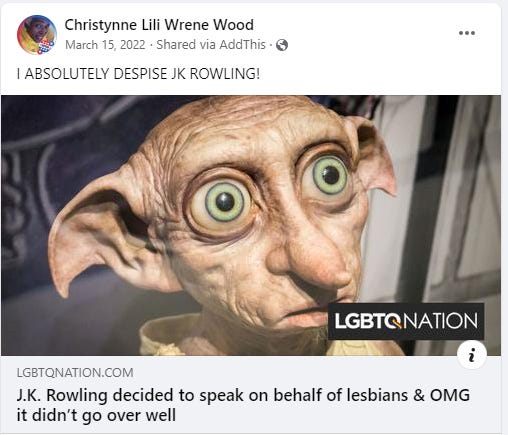Open the J.K. Rowling article headline
Image resolution: width=508 pixels, height=435 pixels.
click(x=243, y=405)
